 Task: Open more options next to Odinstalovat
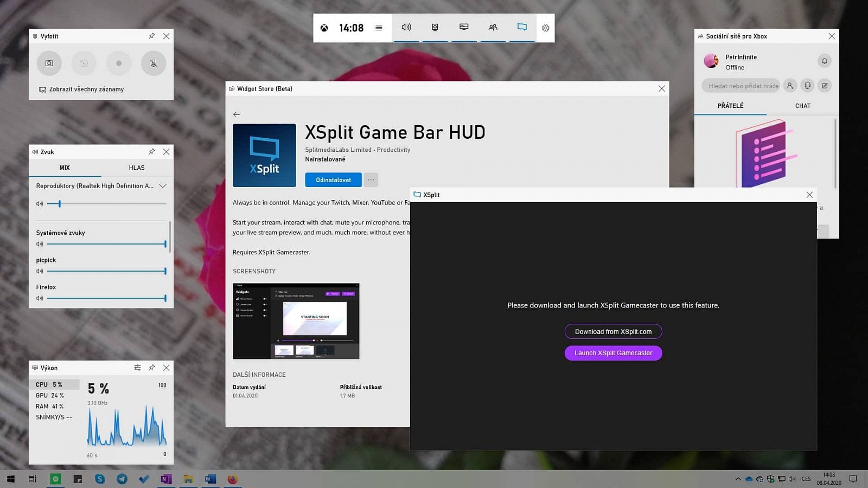(371, 180)
